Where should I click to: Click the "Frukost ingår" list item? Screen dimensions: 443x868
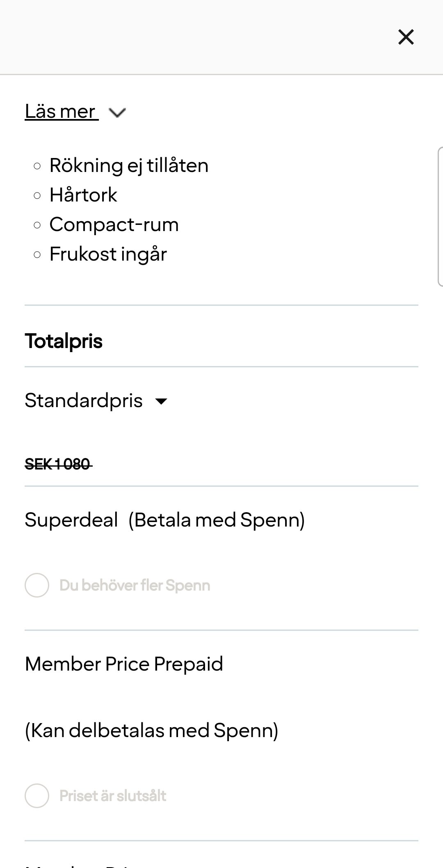click(x=108, y=254)
